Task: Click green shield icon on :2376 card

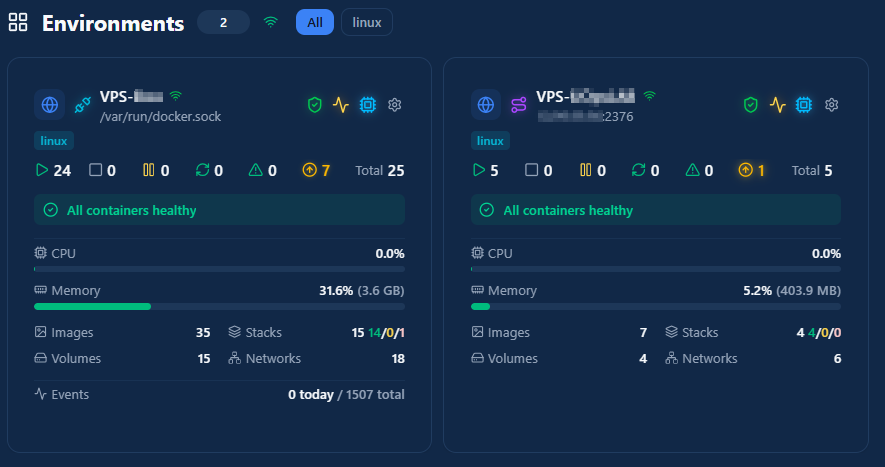Action: [x=751, y=105]
